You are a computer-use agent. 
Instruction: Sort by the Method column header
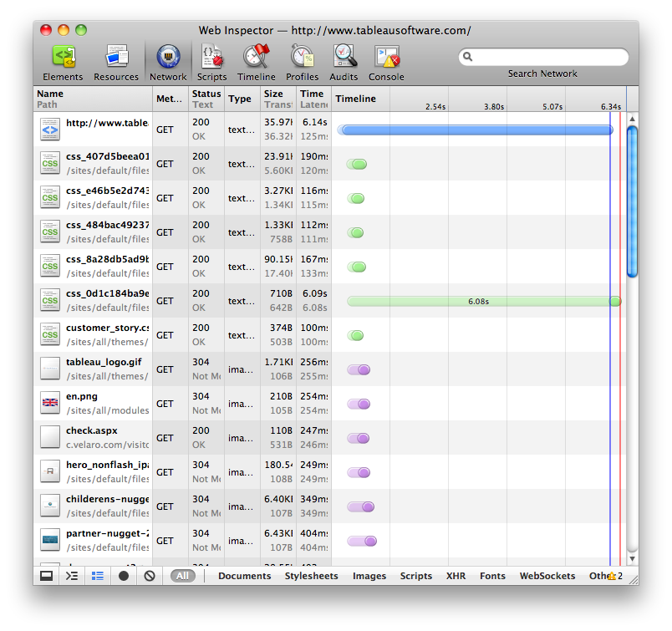pyautogui.click(x=171, y=99)
